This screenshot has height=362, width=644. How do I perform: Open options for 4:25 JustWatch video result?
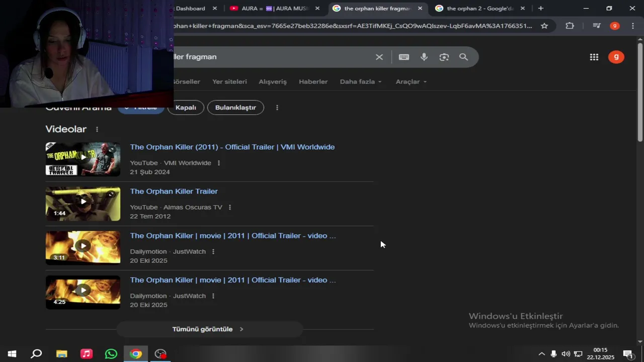213,296
